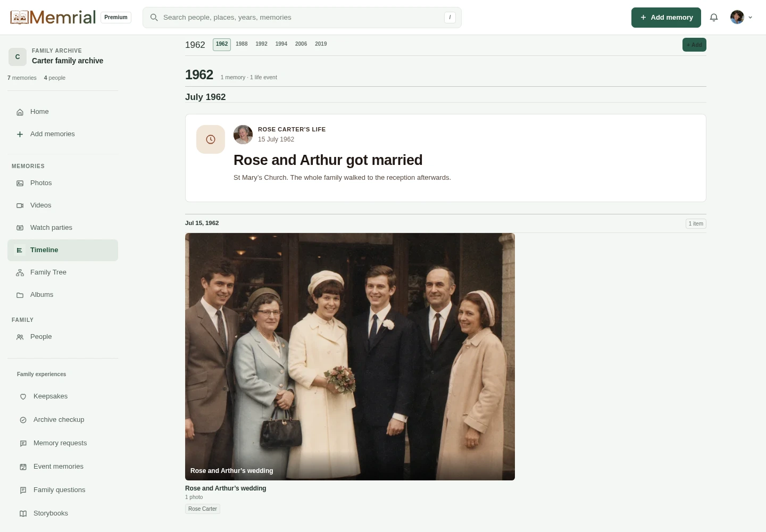
Task: Open the Family Tree page
Action: (x=63, y=272)
